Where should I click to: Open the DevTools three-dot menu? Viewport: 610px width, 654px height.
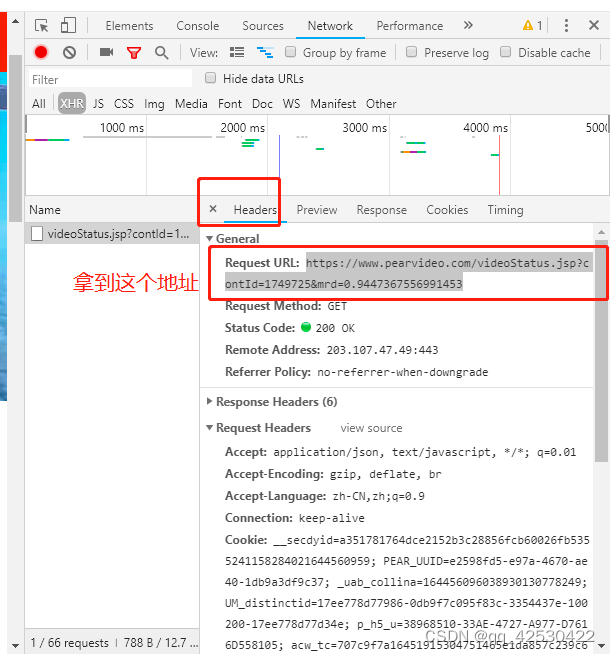coord(566,25)
